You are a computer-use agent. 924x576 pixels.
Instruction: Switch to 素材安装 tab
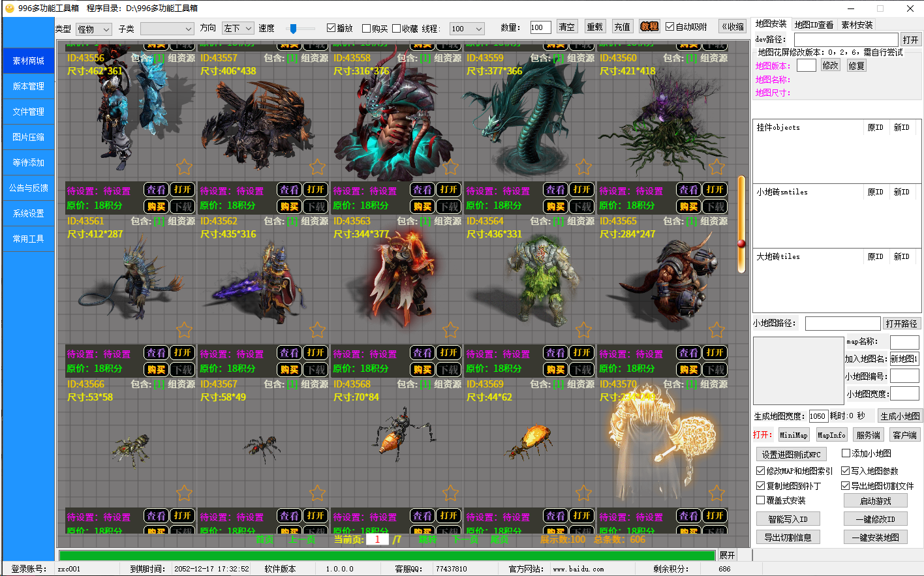pos(857,25)
